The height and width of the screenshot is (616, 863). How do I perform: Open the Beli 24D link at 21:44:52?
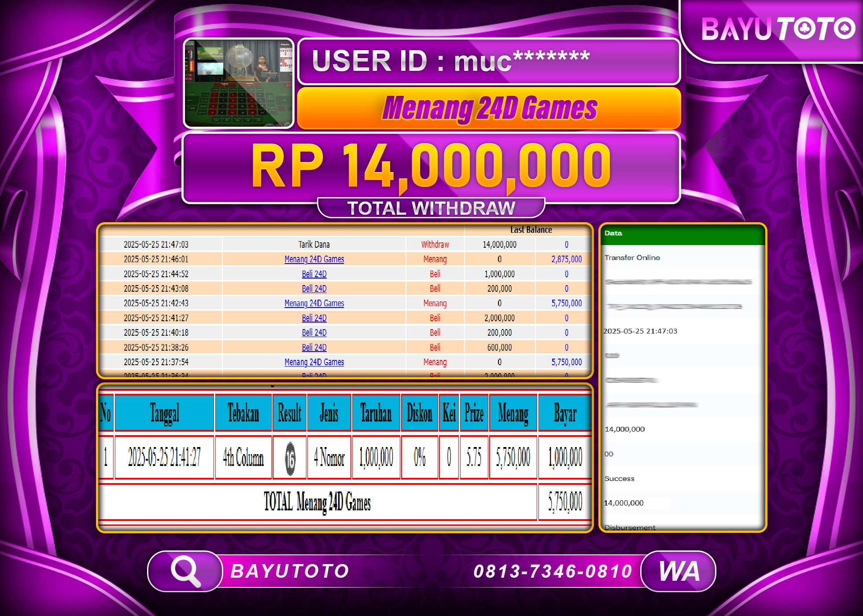tap(314, 274)
